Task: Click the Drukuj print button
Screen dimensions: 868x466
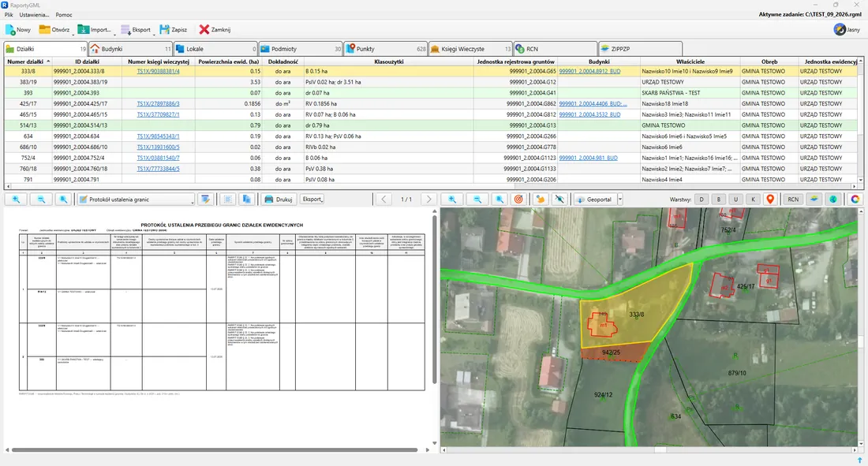Action: (279, 199)
